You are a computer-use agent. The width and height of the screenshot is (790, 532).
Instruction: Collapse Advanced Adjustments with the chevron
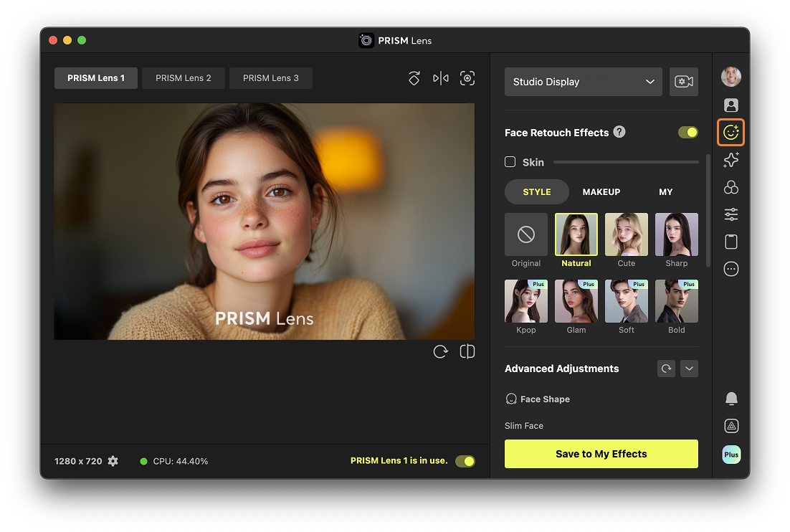[x=689, y=369]
